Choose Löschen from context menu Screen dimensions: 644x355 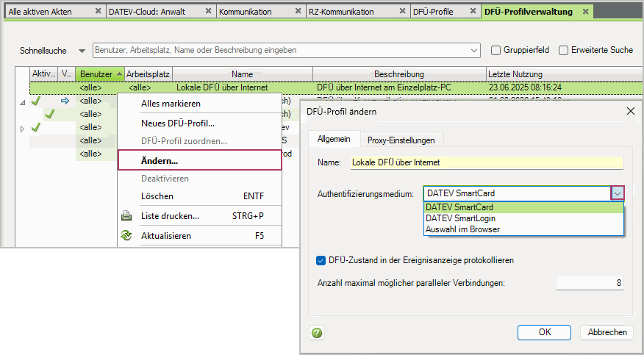pyautogui.click(x=200, y=196)
